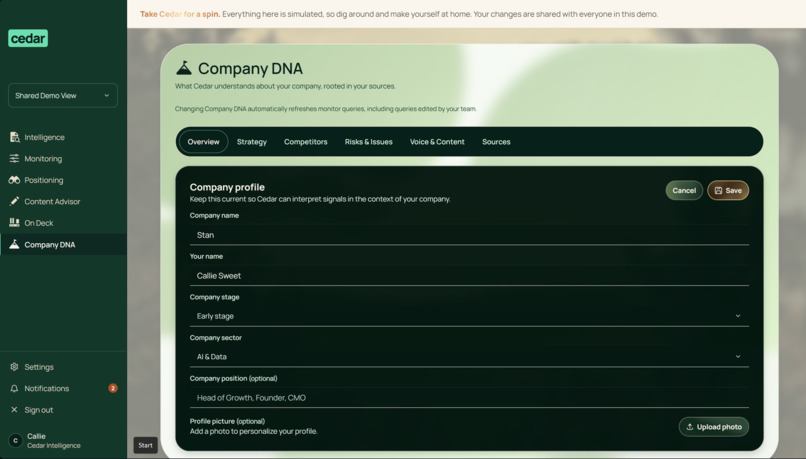Open the Monitoring sliders icon
This screenshot has width=806, height=459.
coord(14,158)
